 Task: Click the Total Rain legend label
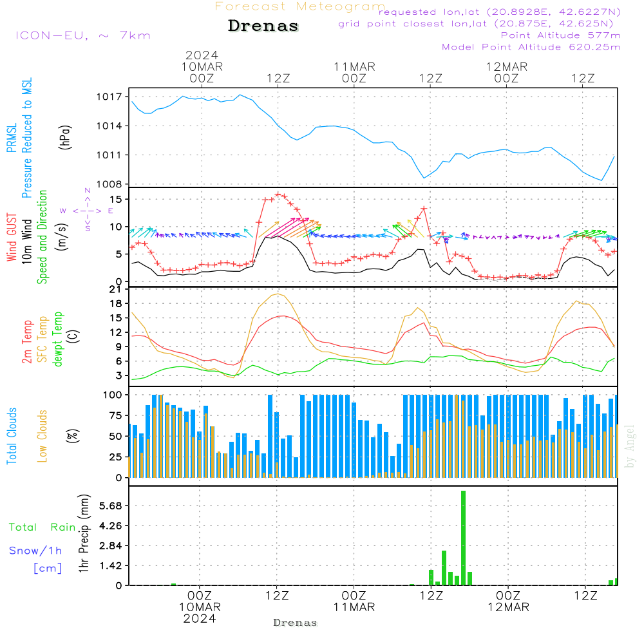pos(42,527)
